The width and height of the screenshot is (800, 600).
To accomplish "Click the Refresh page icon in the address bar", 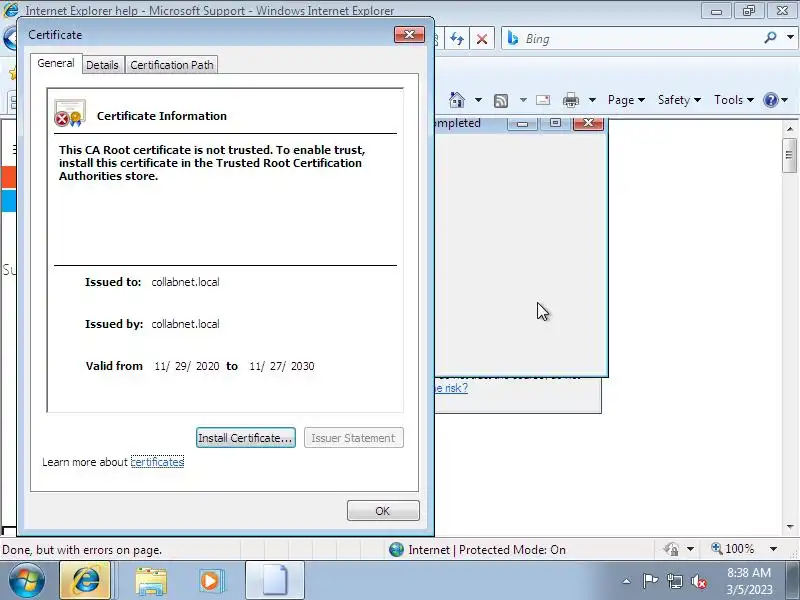I will coord(457,39).
